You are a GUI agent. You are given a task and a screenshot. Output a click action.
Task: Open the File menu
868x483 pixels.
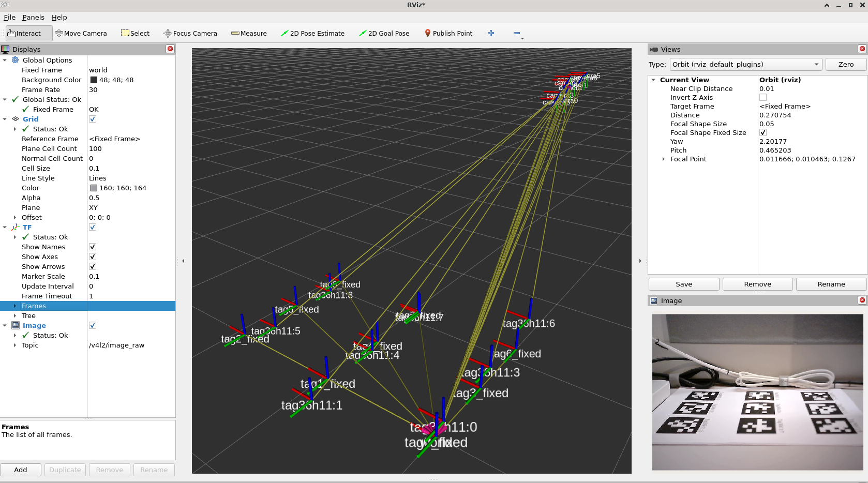pos(9,17)
